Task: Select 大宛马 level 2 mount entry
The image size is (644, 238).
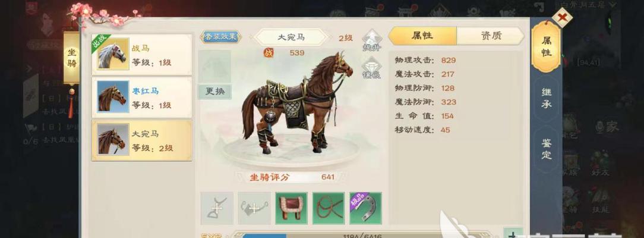Action: 142,140
